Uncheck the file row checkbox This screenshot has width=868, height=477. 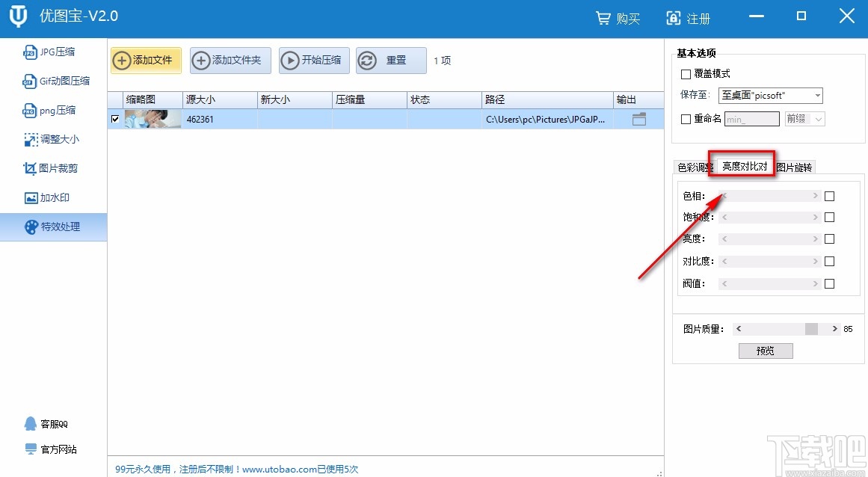(115, 119)
